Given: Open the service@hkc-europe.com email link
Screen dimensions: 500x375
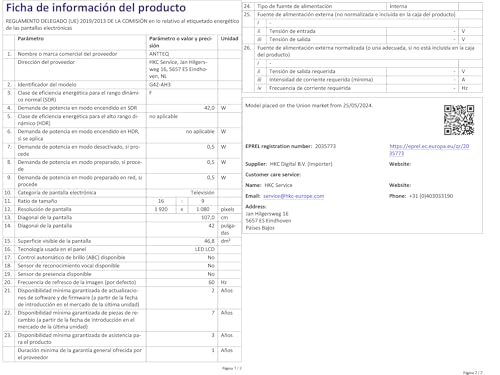Looking at the screenshot, I should click(x=293, y=196).
